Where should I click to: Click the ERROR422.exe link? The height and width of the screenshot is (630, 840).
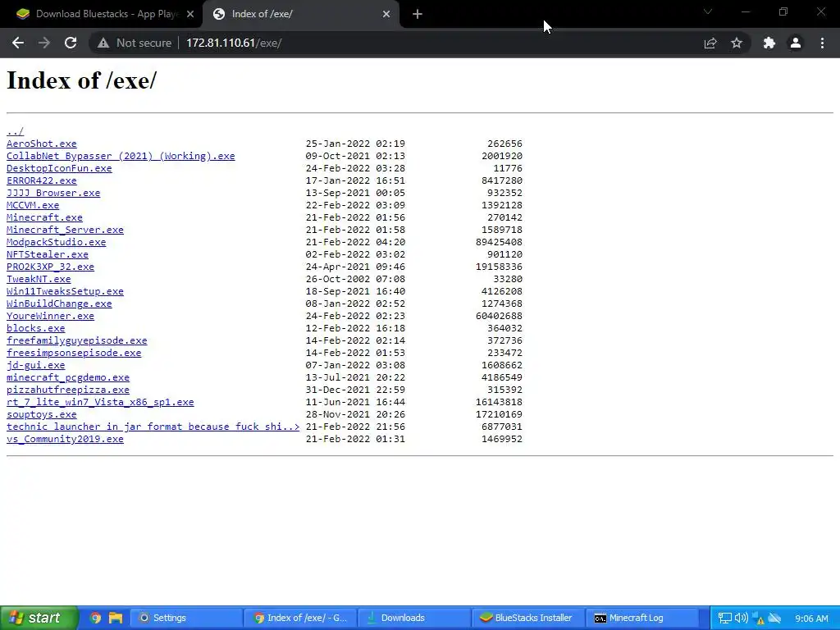pos(41,180)
